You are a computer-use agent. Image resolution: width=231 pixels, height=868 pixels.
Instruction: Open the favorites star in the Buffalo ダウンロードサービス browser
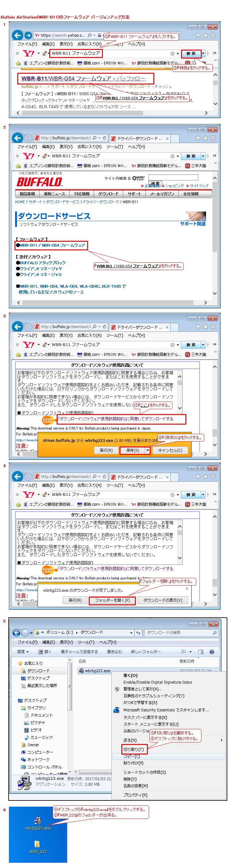(205, 138)
